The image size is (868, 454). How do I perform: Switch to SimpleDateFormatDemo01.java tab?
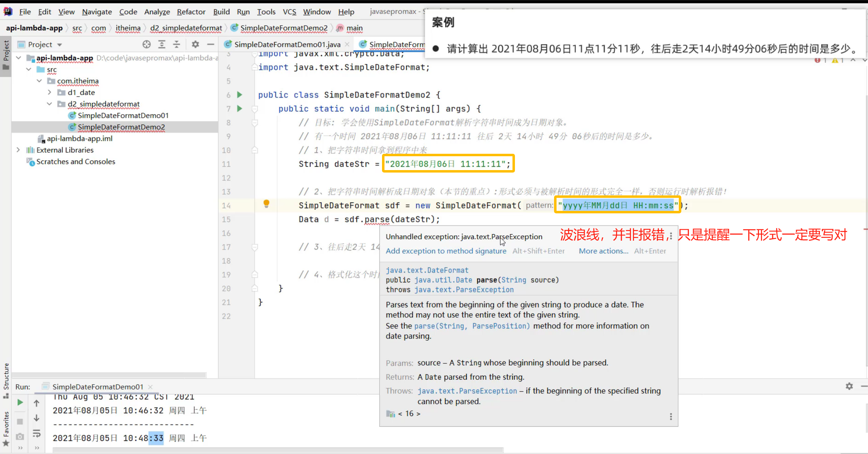(287, 44)
